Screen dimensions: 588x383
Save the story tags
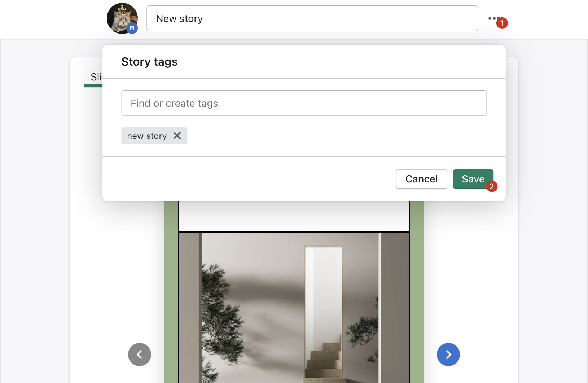pos(473,179)
